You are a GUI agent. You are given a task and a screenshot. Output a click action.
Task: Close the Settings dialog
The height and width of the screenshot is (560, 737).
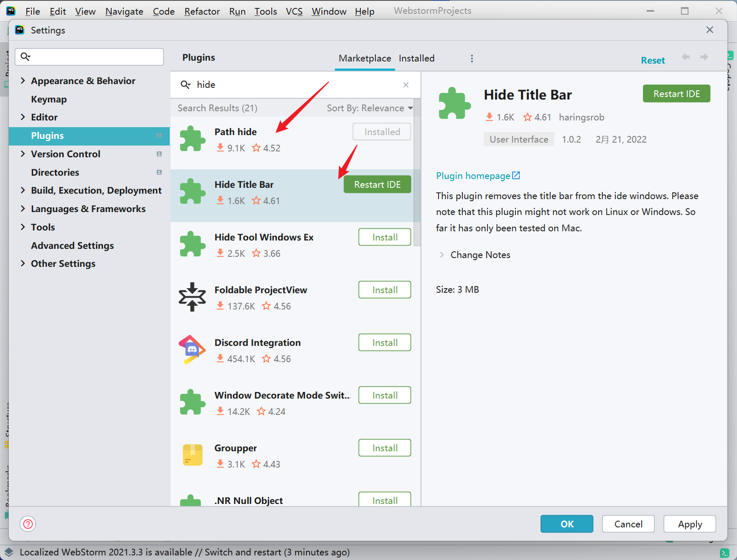click(x=710, y=30)
